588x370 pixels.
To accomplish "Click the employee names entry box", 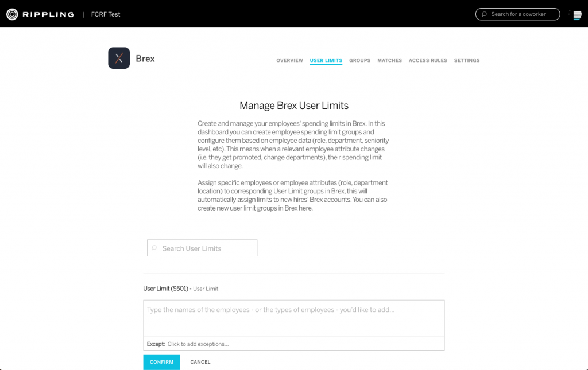I will [x=294, y=318].
